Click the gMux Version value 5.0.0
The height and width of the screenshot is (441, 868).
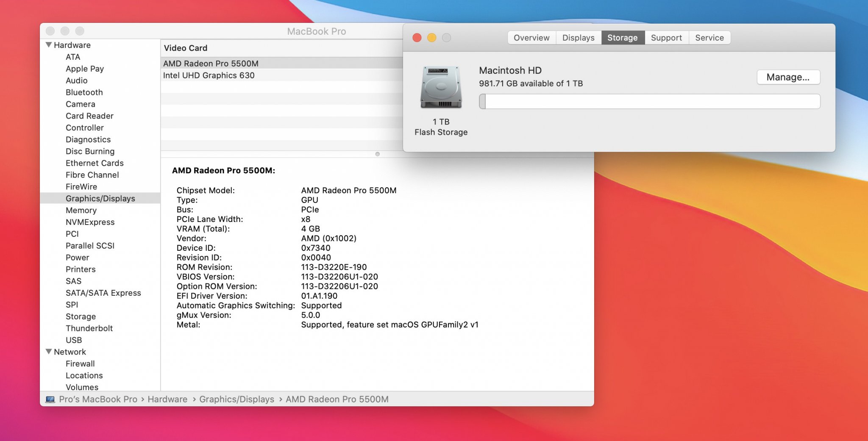310,315
